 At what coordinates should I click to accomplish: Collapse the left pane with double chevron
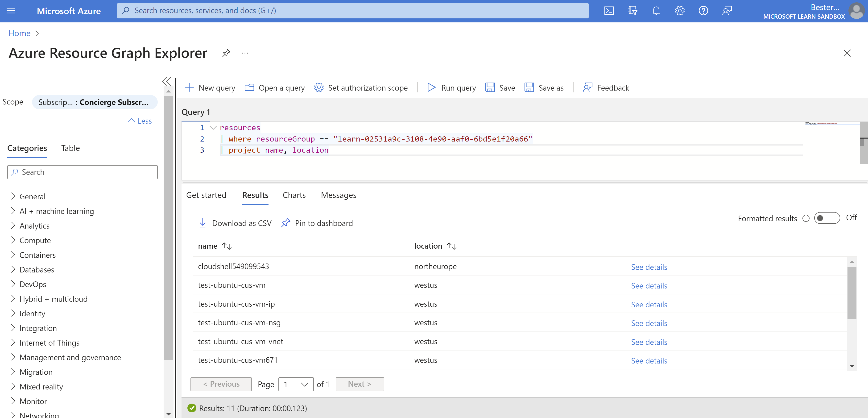(166, 81)
